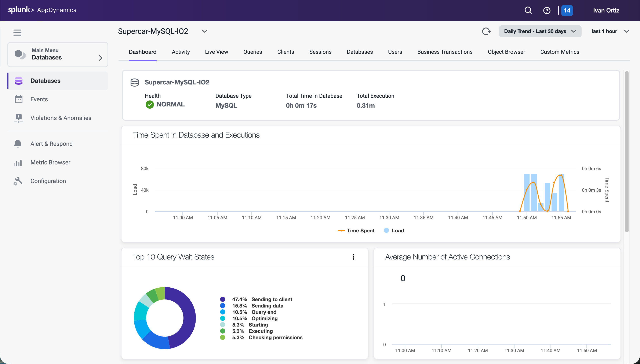Open the Main Menu Databases switcher
The height and width of the screenshot is (364, 640).
pyautogui.click(x=58, y=54)
